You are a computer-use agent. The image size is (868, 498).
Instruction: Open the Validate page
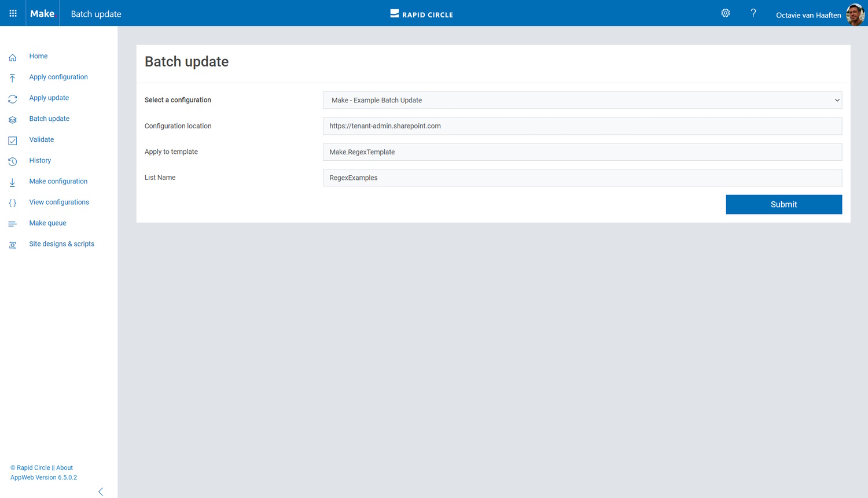[x=42, y=139]
